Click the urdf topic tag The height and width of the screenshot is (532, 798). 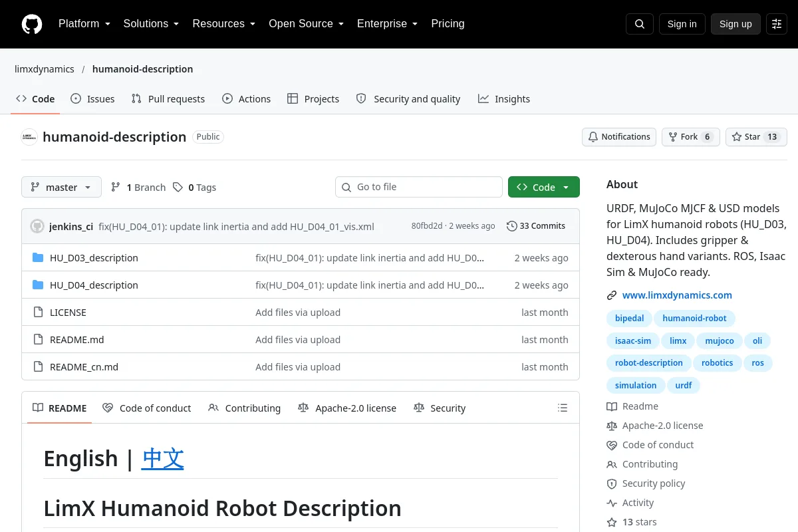[x=684, y=386]
